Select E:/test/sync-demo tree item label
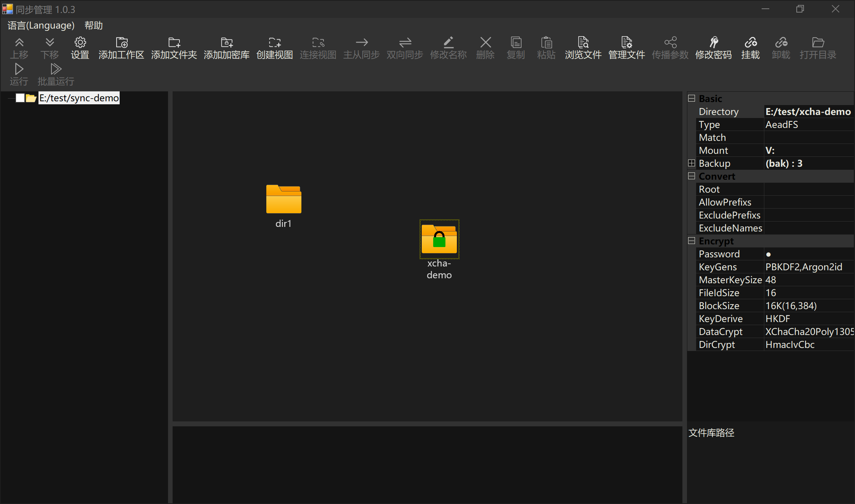Screen dimensions: 855x504 pos(79,98)
